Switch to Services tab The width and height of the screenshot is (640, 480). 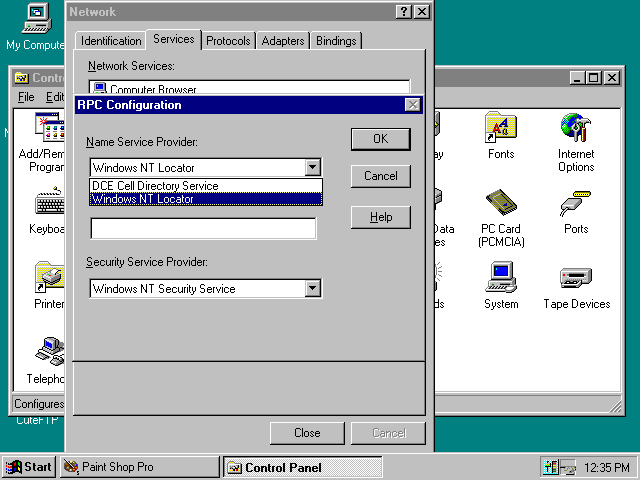tap(174, 39)
